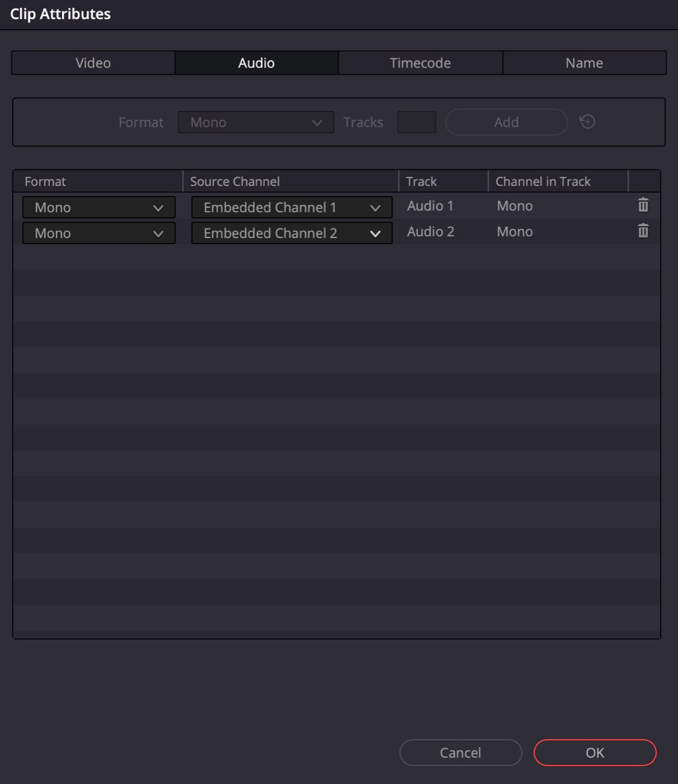Select the Audio tab
The width and height of the screenshot is (678, 784).
[257, 63]
